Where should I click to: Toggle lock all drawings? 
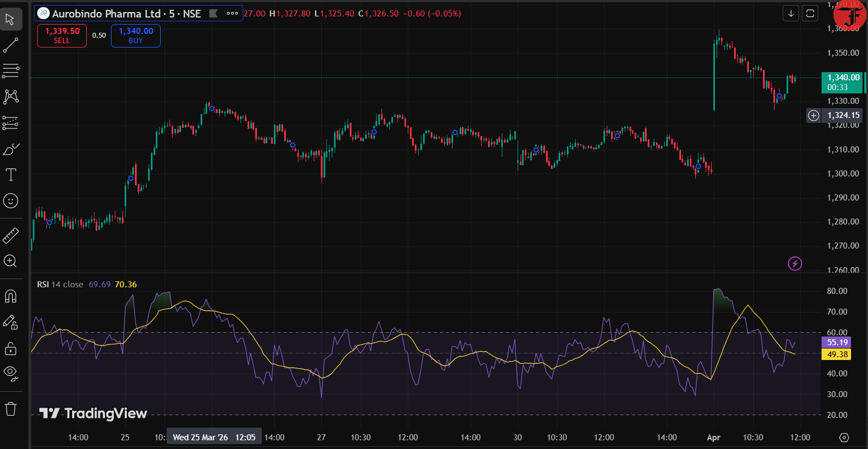(x=10, y=348)
